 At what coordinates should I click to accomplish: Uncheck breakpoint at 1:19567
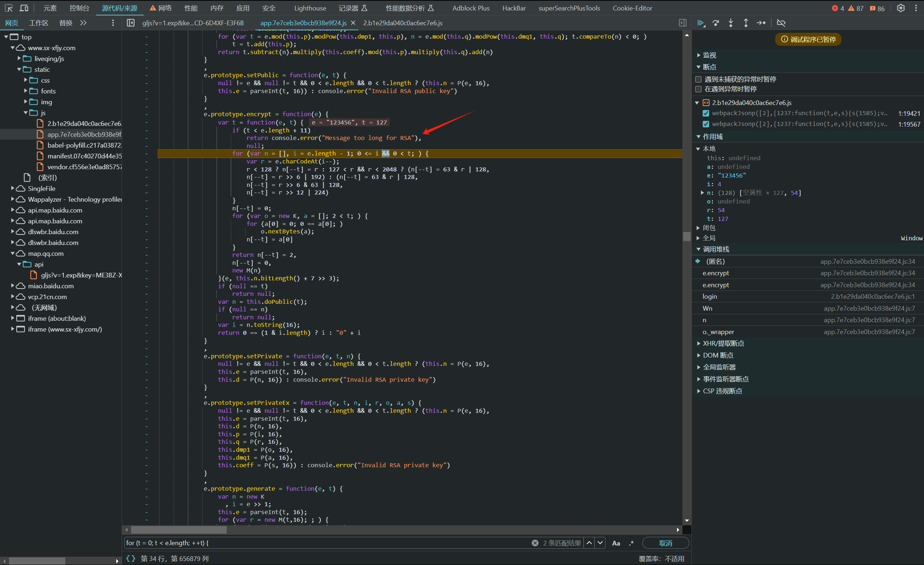point(706,124)
